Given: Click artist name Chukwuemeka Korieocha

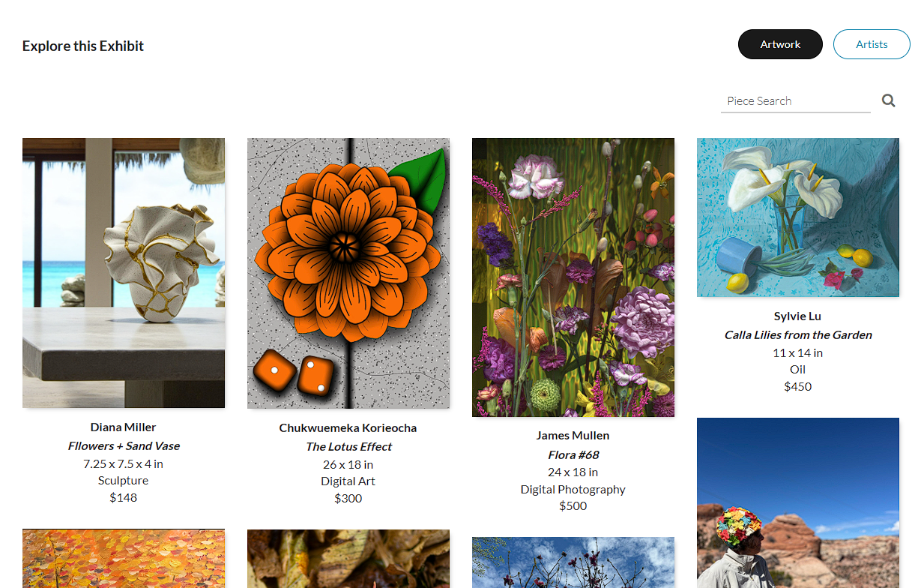Looking at the screenshot, I should coord(348,427).
